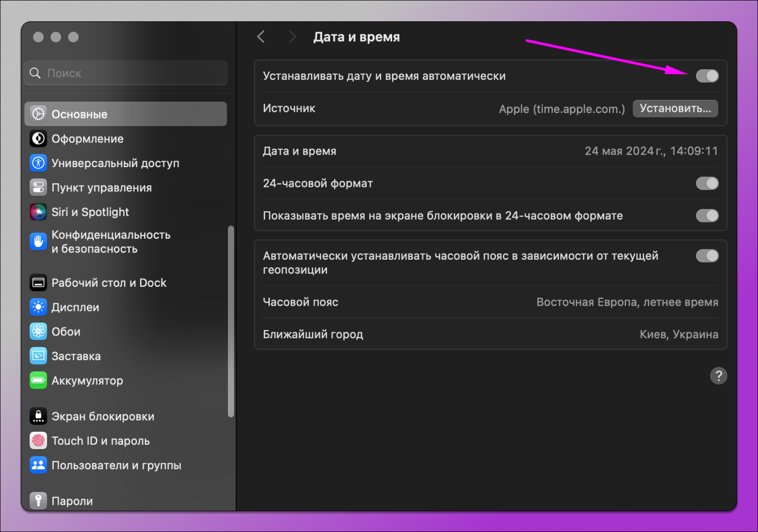Click the Универсальный доступ accessibility icon

coord(38,163)
